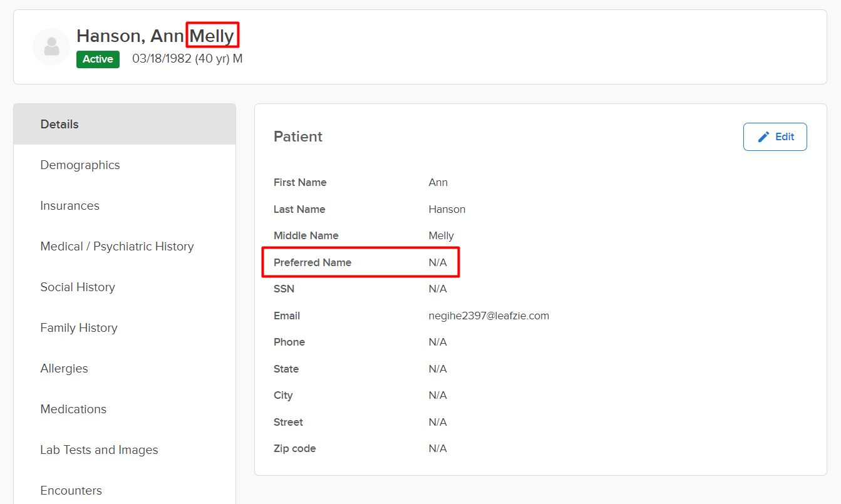Click the Zip code field label
Screen dimensions: 841x504
tap(295, 448)
